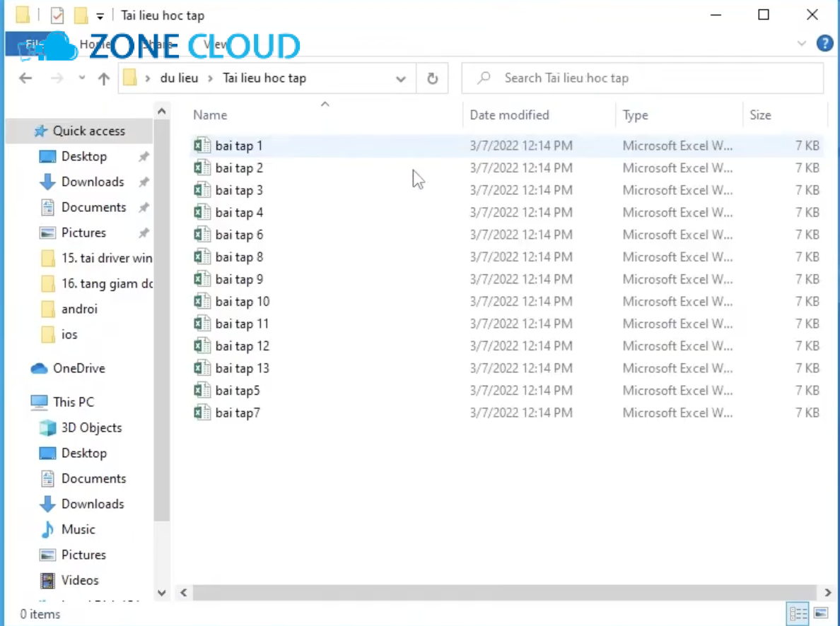Click the Forward navigation arrow

click(x=57, y=78)
